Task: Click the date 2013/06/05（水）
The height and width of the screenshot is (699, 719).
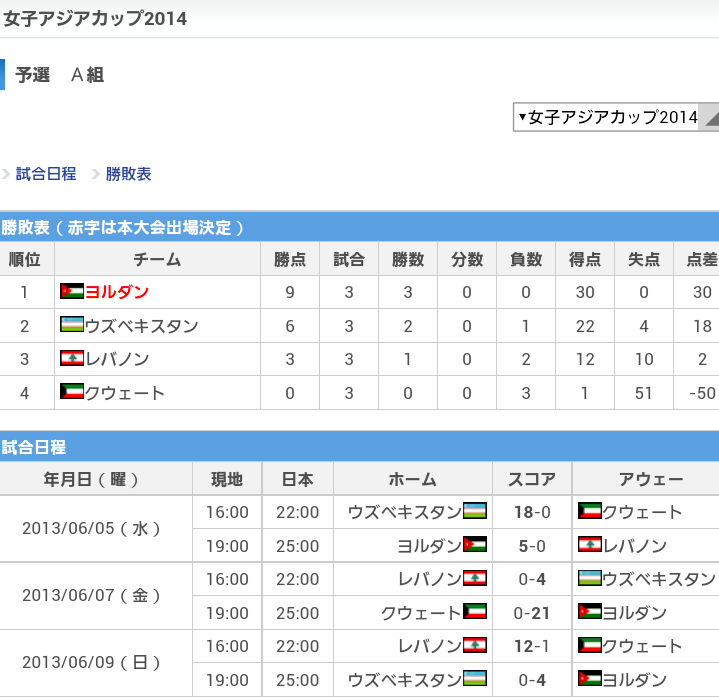Action: pyautogui.click(x=91, y=529)
